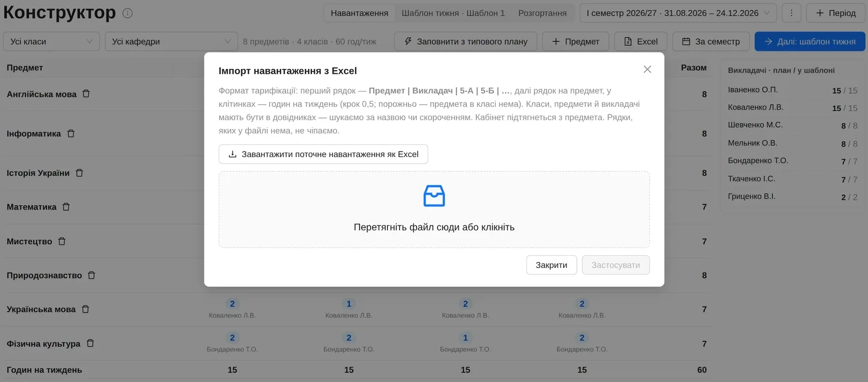Click Заповнити з типового плану button
This screenshot has height=382, width=868.
pyautogui.click(x=466, y=41)
